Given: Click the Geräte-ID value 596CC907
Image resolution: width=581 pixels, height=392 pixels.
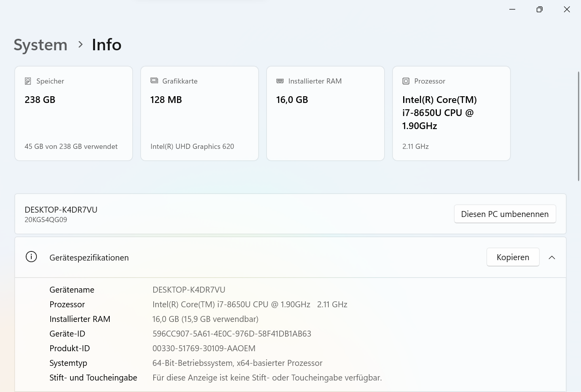Looking at the screenshot, I should 232,334.
